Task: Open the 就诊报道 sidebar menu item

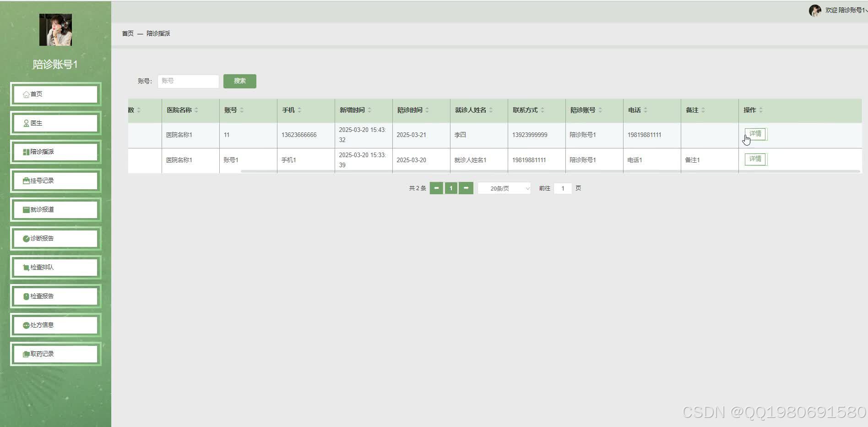Action: coord(55,209)
